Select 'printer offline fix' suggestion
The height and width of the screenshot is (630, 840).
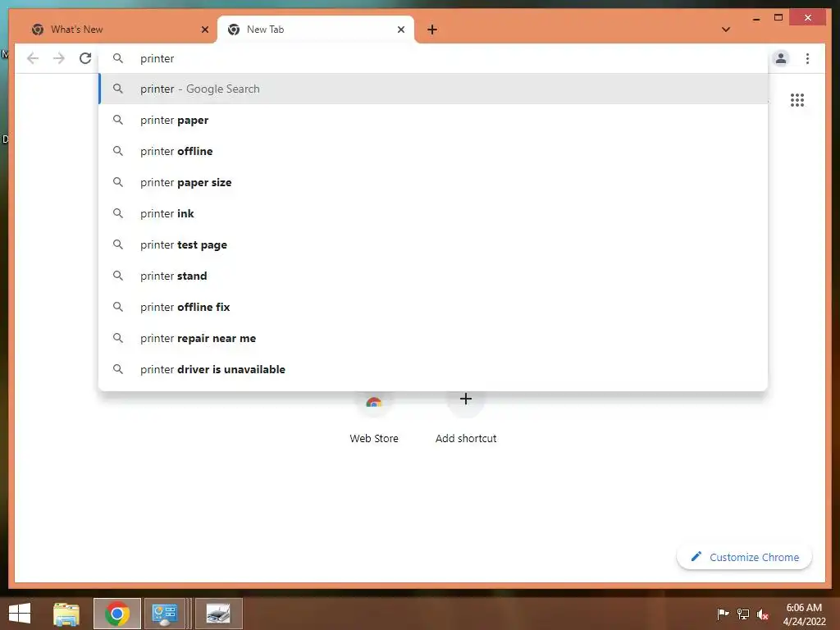click(x=433, y=307)
